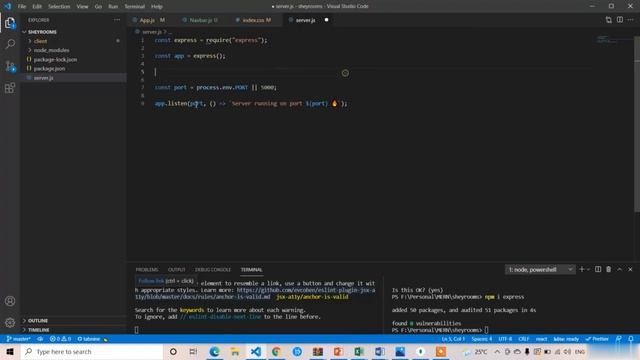640x360 pixels.
Task: Expand the Outline section
Action: tap(74, 320)
